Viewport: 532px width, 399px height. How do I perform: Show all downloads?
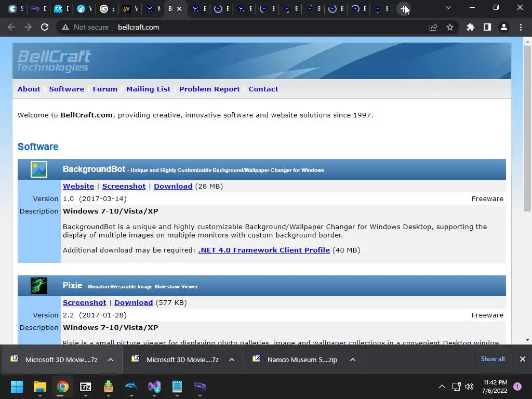[493, 359]
